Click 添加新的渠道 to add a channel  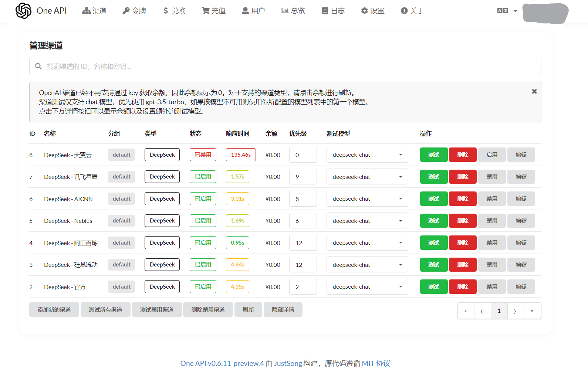pos(54,310)
